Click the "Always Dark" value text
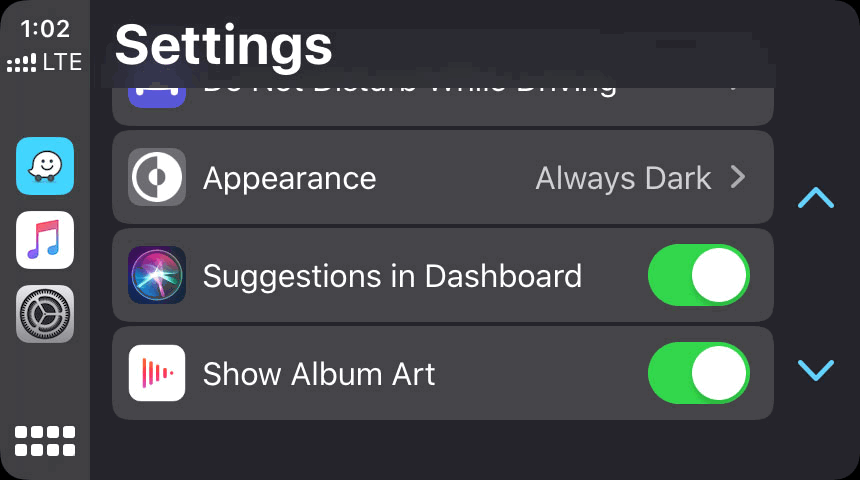 pyautogui.click(x=623, y=178)
